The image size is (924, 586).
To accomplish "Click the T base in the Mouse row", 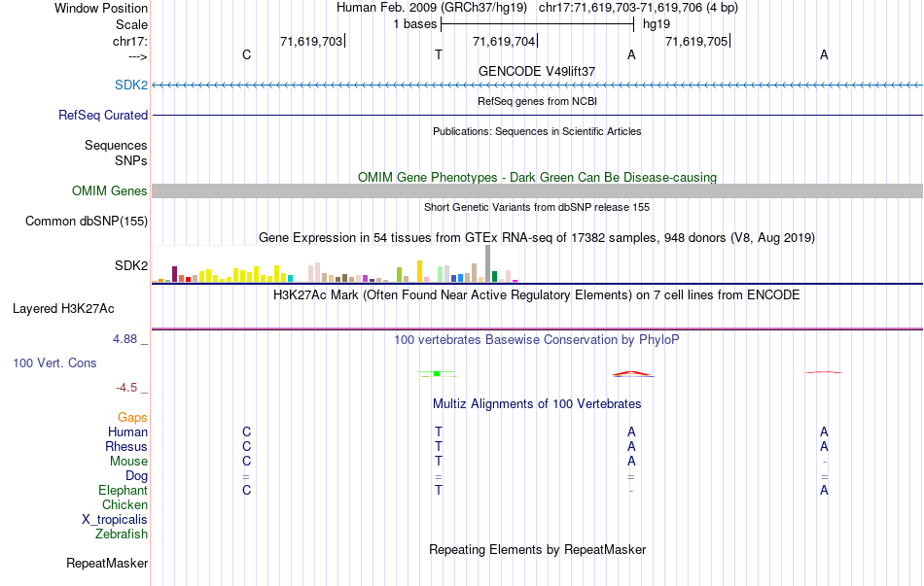I will 439,462.
